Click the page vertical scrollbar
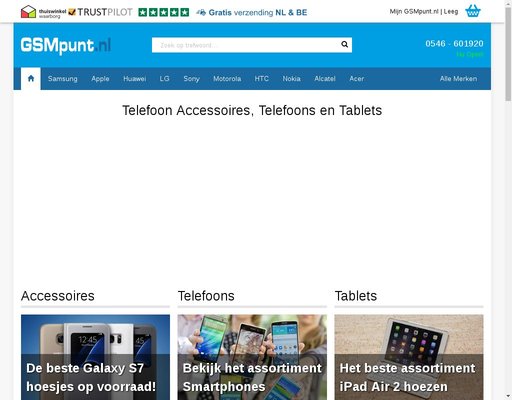 508,200
